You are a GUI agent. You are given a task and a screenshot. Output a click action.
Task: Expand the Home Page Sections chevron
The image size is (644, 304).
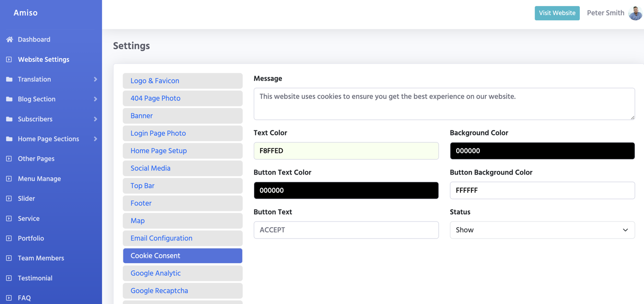point(95,139)
